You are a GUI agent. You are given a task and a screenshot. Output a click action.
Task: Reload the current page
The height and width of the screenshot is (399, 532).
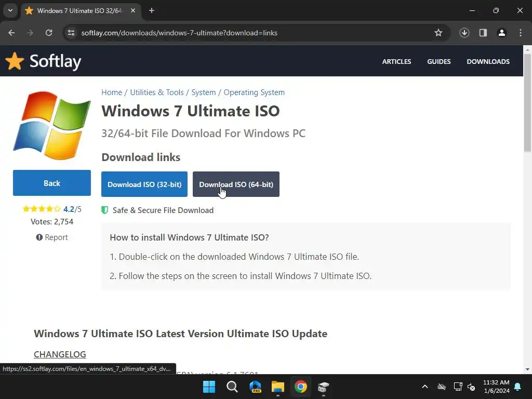pos(49,33)
